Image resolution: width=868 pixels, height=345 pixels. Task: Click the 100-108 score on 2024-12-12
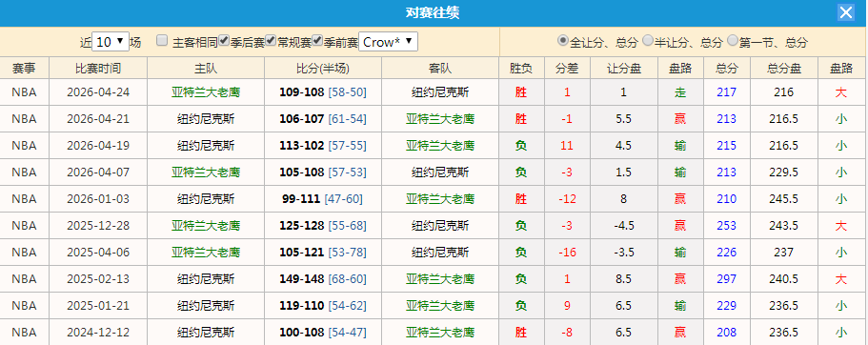click(x=302, y=333)
